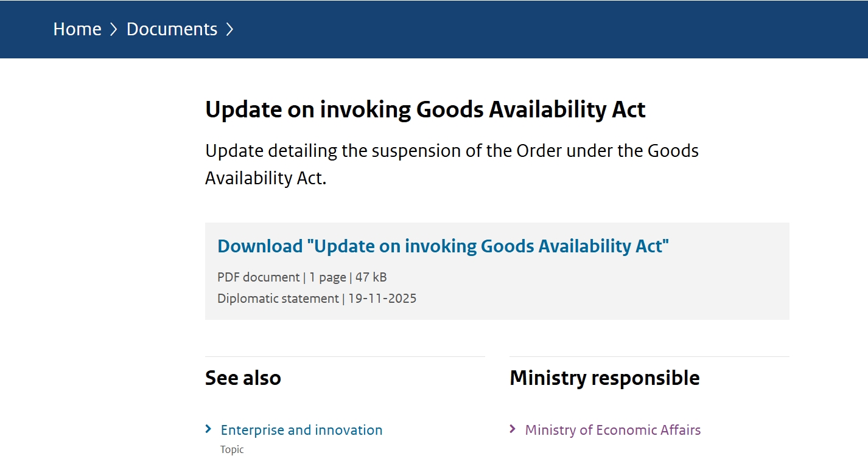
Task: Click the 19-11-2025 publication date
Action: click(x=382, y=299)
